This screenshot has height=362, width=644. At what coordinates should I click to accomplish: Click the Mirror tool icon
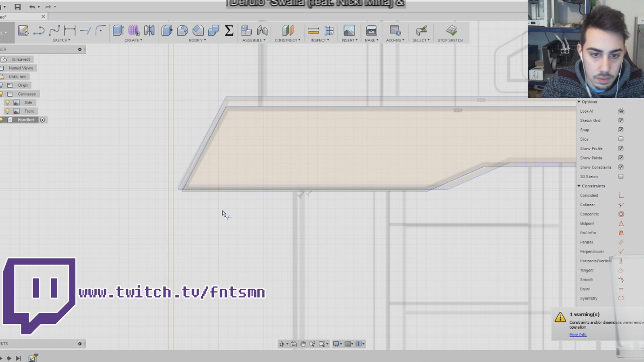point(149,31)
